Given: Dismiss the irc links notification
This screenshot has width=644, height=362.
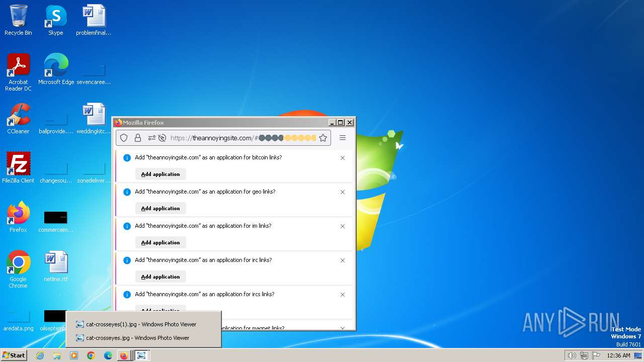Looking at the screenshot, I should 343,260.
